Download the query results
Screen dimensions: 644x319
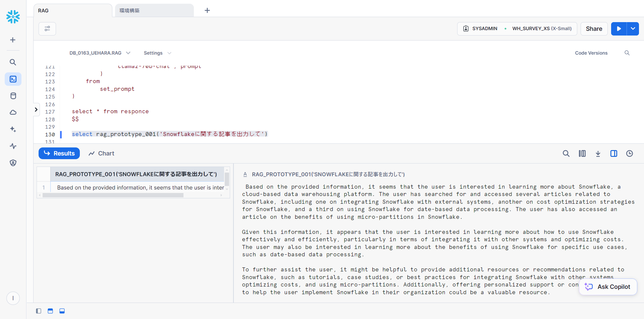point(598,153)
